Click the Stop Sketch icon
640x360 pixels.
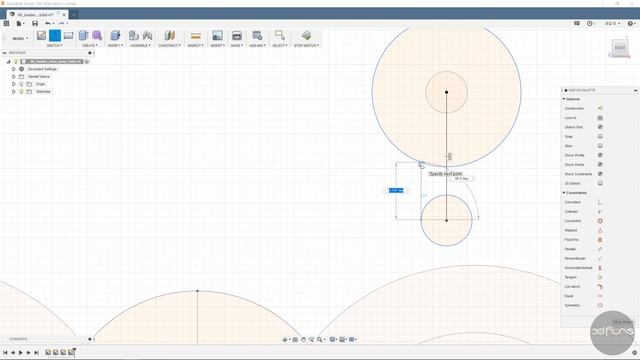point(306,36)
